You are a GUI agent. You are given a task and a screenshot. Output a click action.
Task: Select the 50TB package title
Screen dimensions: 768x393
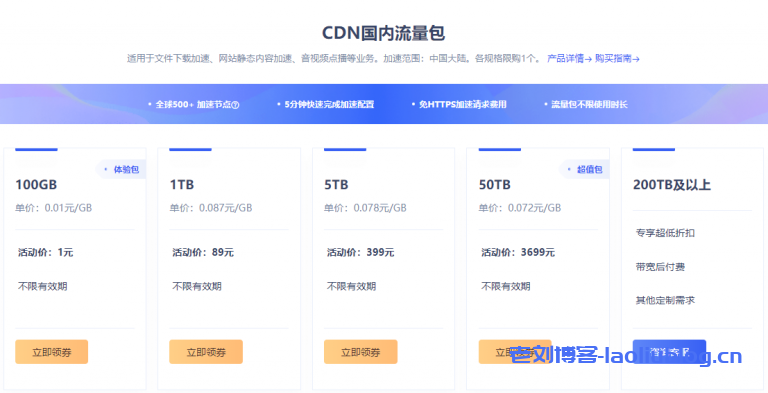[495, 185]
